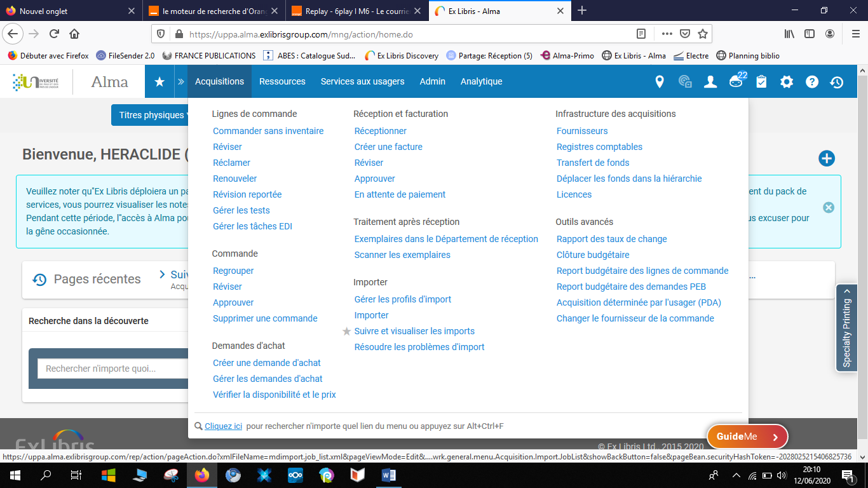The image size is (868, 488).
Task: Open Microsoft Word from the taskbar
Action: (388, 475)
